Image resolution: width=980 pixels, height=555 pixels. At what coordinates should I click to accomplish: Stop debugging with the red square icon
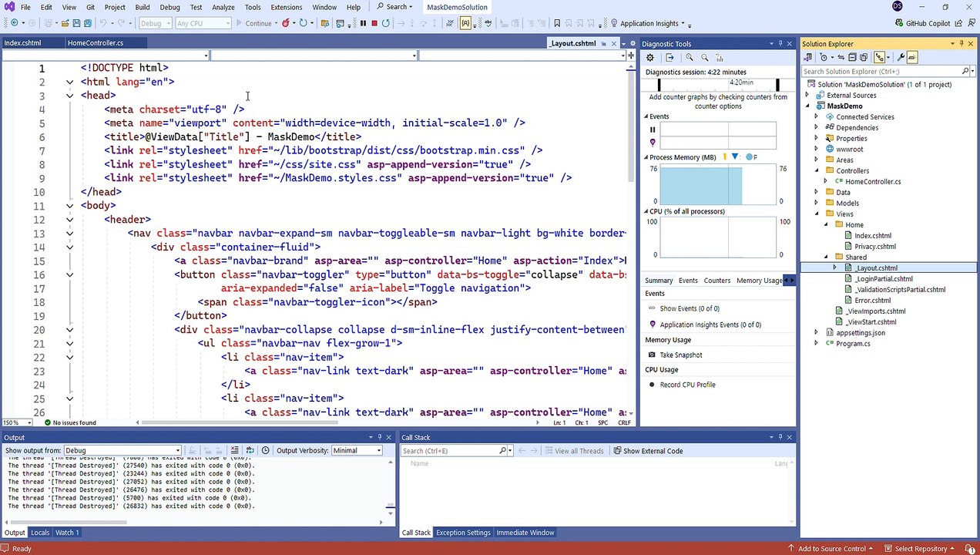(x=374, y=23)
